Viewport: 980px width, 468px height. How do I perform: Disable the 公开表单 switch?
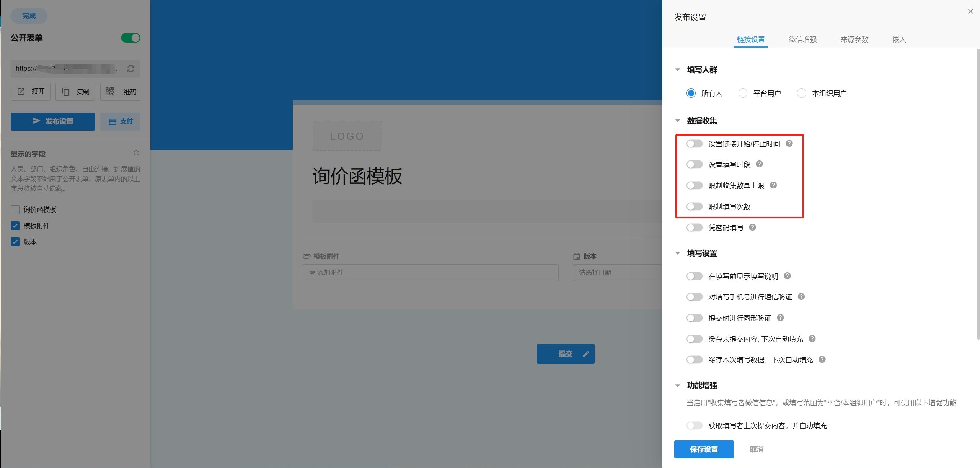coord(130,38)
